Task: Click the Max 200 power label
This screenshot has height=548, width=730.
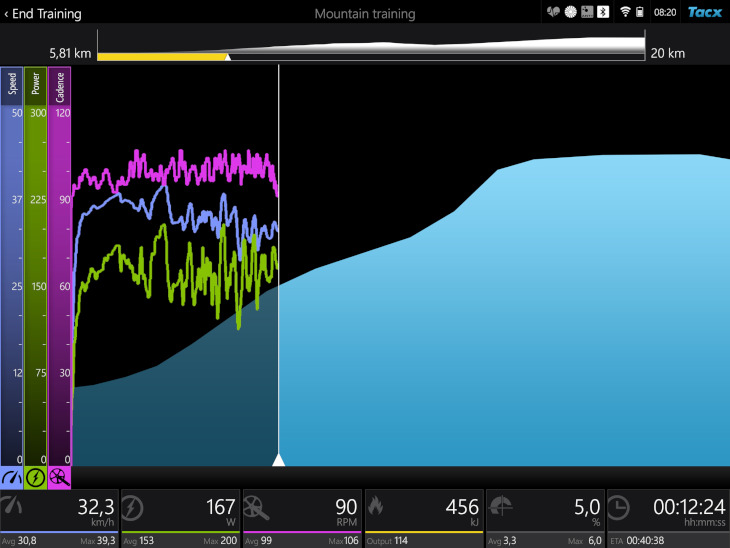Action: pos(220,541)
